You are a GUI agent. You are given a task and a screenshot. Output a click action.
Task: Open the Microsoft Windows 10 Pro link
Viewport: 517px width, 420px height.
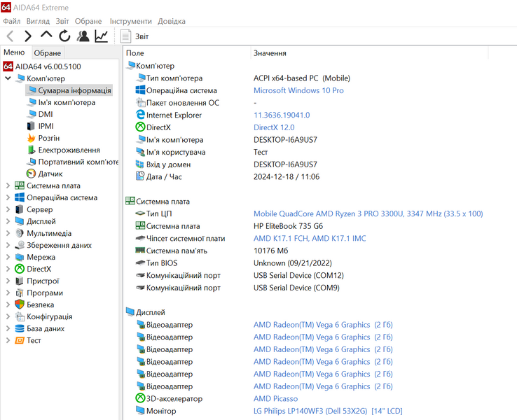(x=298, y=90)
